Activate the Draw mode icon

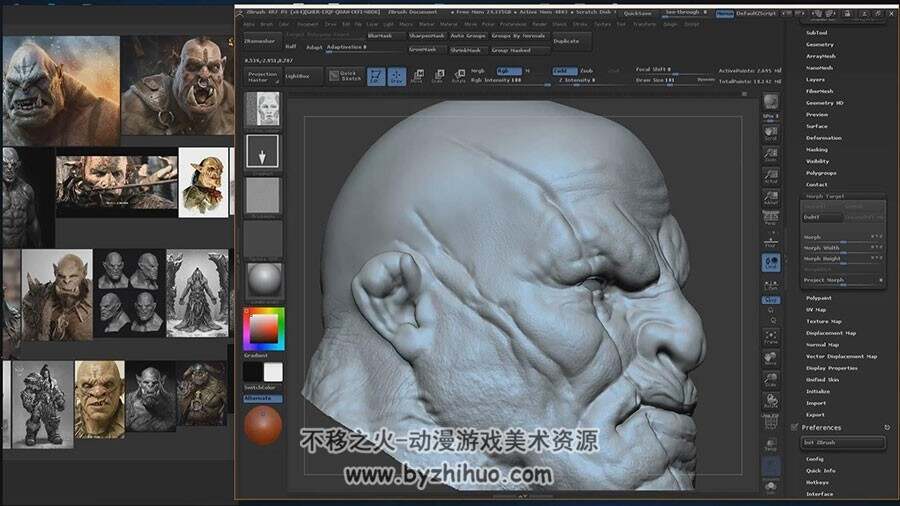pos(397,76)
